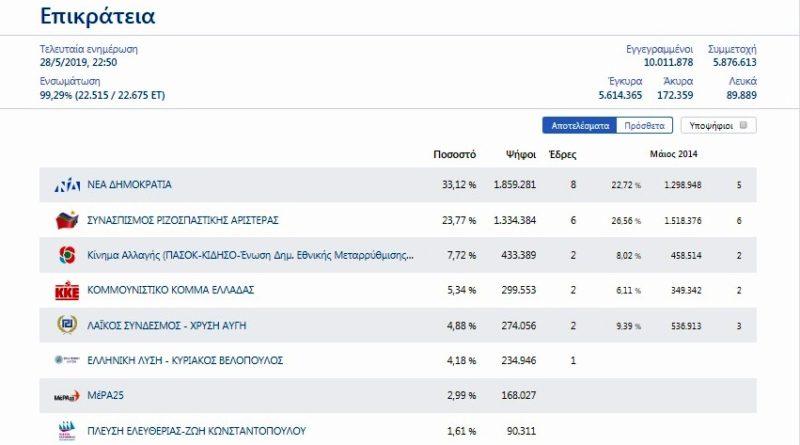800x445 pixels.
Task: Sort by the Ψήφοι column header
Action: pyautogui.click(x=521, y=155)
